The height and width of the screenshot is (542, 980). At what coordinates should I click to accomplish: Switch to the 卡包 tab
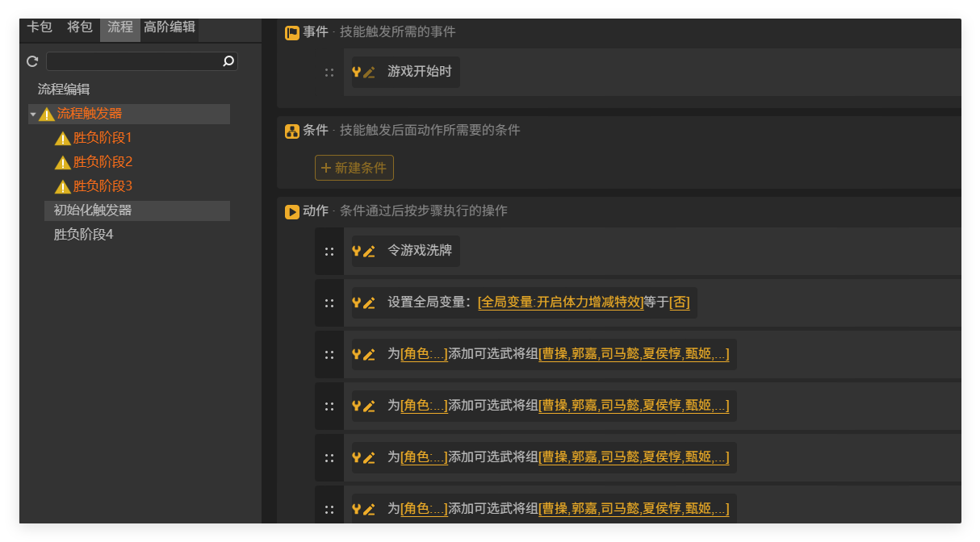coord(40,27)
